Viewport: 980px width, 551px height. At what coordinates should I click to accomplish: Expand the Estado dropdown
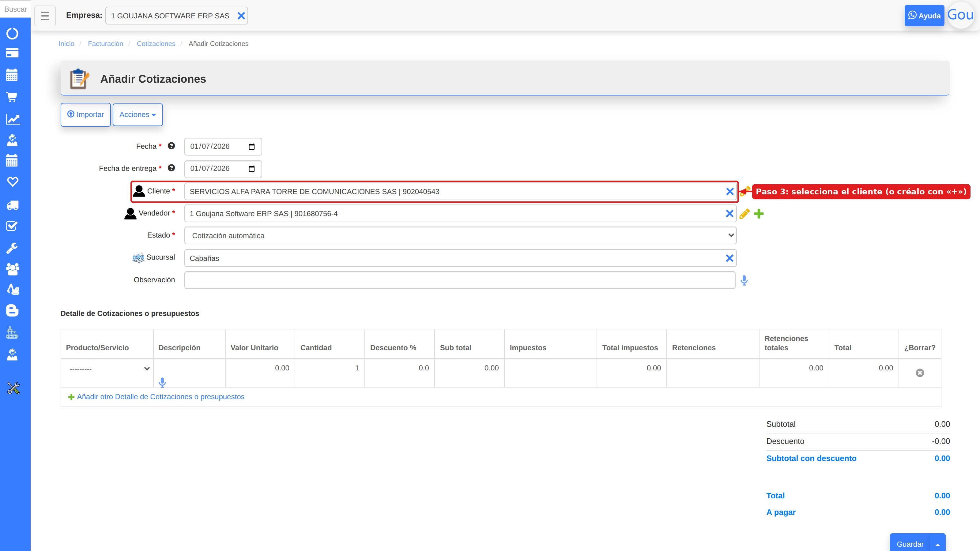point(460,236)
